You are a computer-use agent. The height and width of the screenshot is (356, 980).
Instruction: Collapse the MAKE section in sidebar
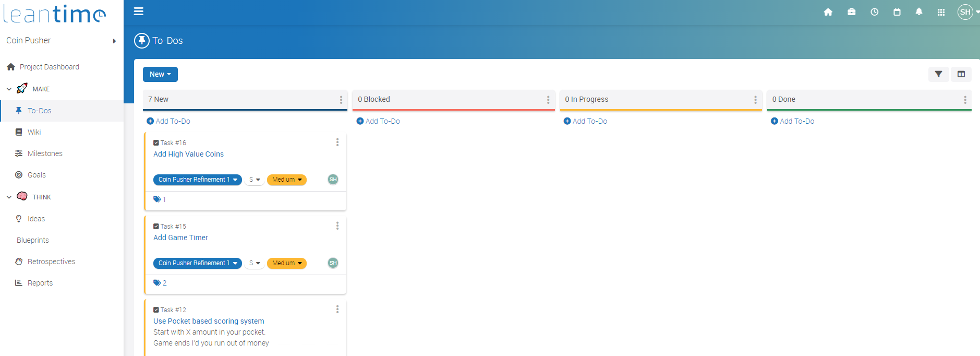[x=9, y=89]
